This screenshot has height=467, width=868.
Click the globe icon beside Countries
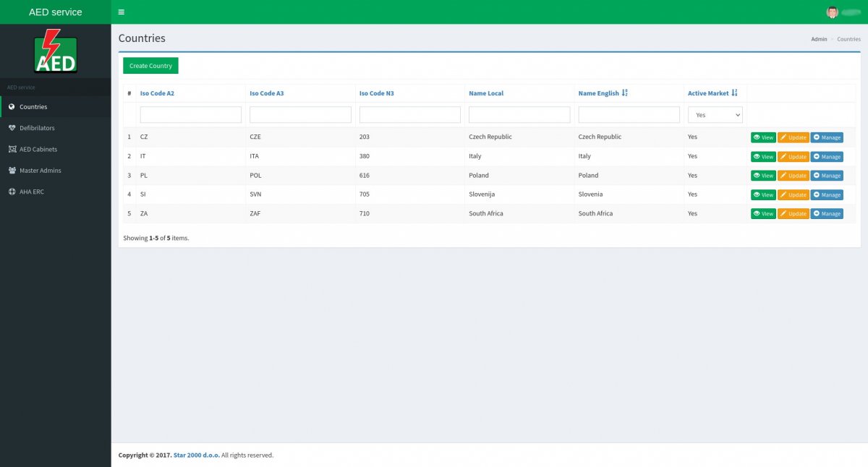pyautogui.click(x=12, y=107)
